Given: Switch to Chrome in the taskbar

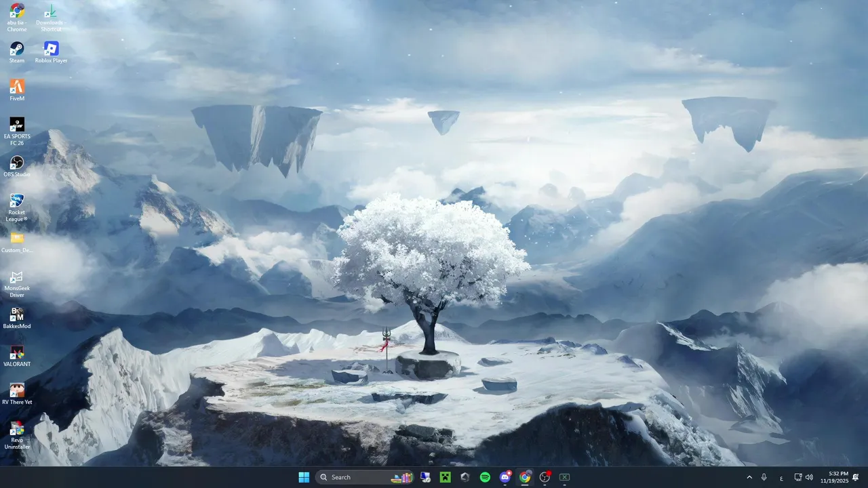Looking at the screenshot, I should point(525,477).
